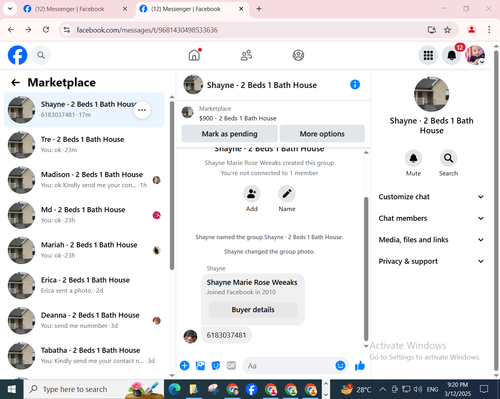Click the volume speaker icon in tray
Screen dimensions: 500x399
(x=417, y=389)
